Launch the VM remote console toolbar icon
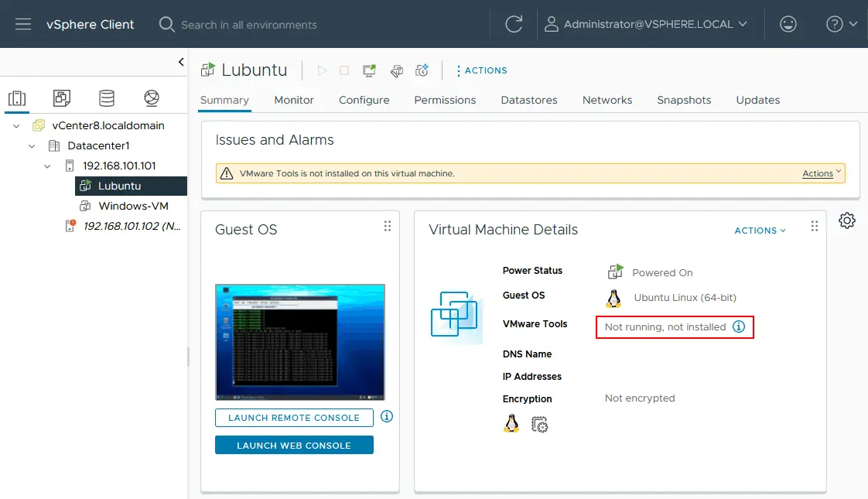 (x=369, y=70)
